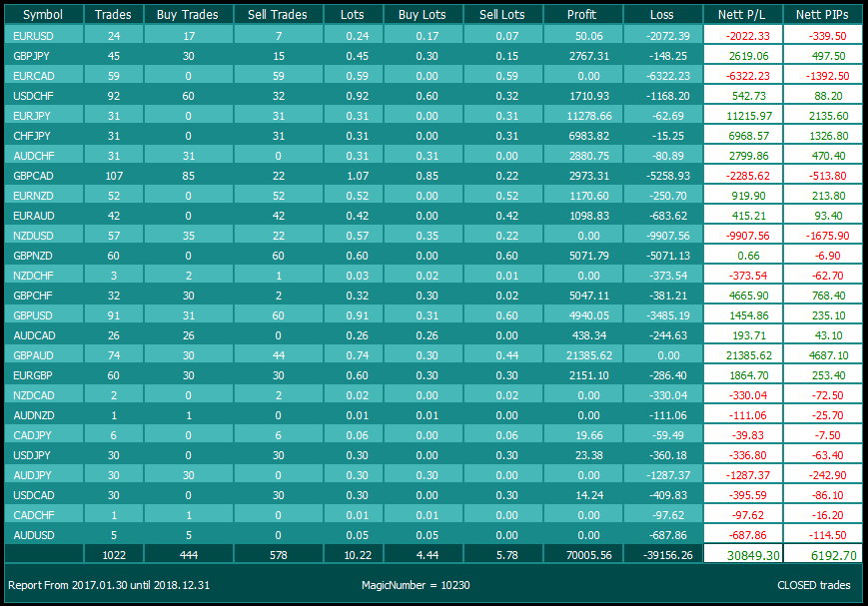Select the GBPNZD symbol cell
This screenshot has width=868, height=606.
click(x=44, y=256)
